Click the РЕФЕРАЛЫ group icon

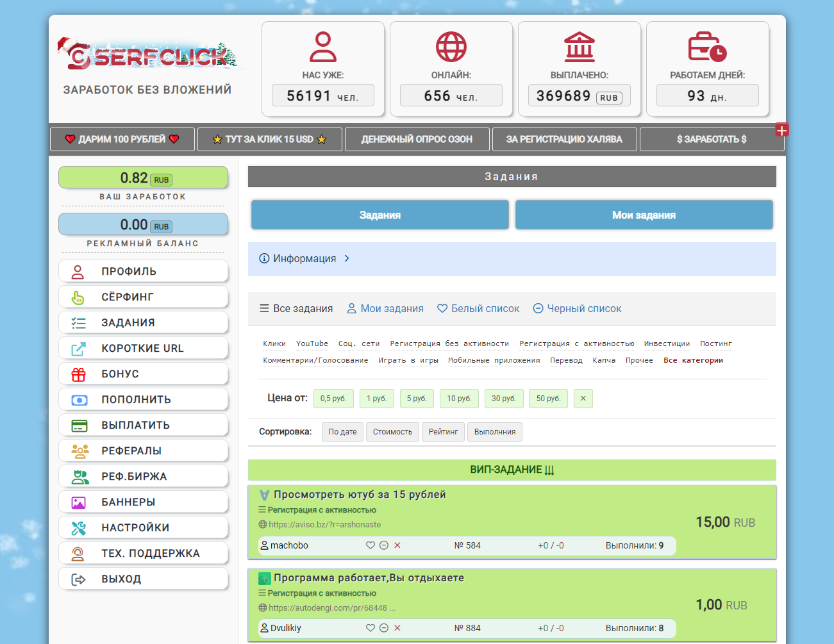click(80, 451)
